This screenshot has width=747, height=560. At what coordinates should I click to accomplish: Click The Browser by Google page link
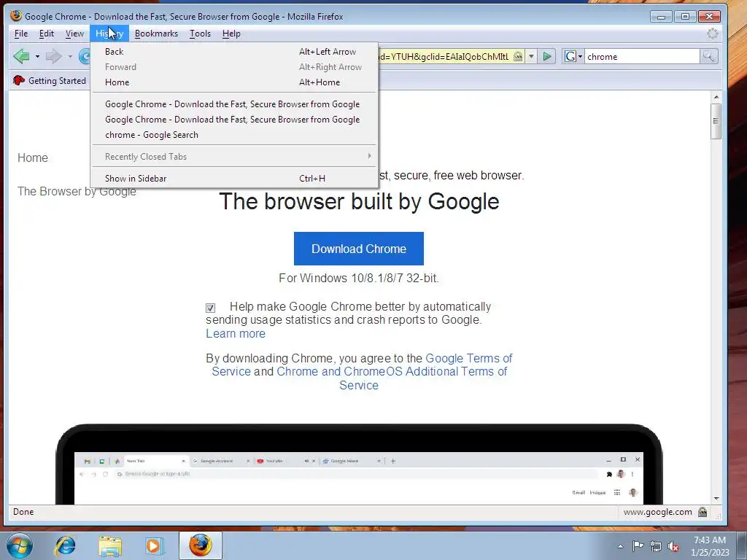77,191
